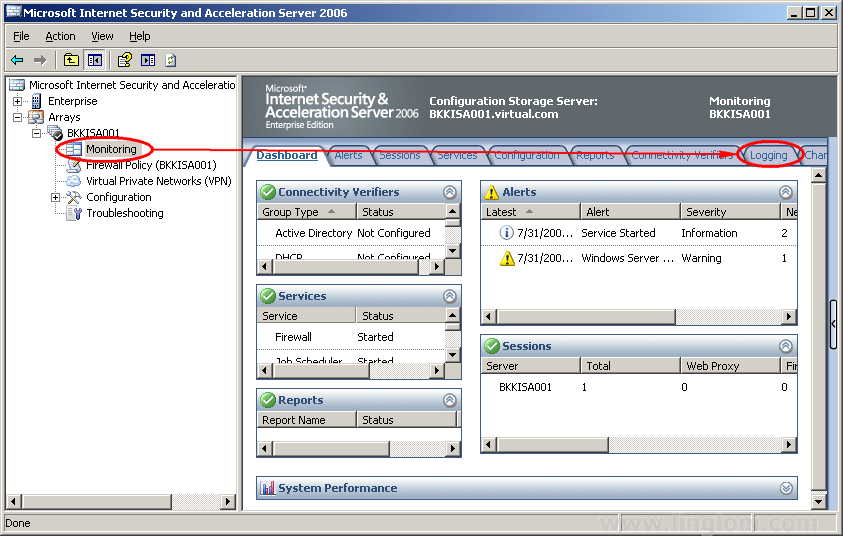
Task: Click the root ISA Server tree icon
Action: pos(17,85)
